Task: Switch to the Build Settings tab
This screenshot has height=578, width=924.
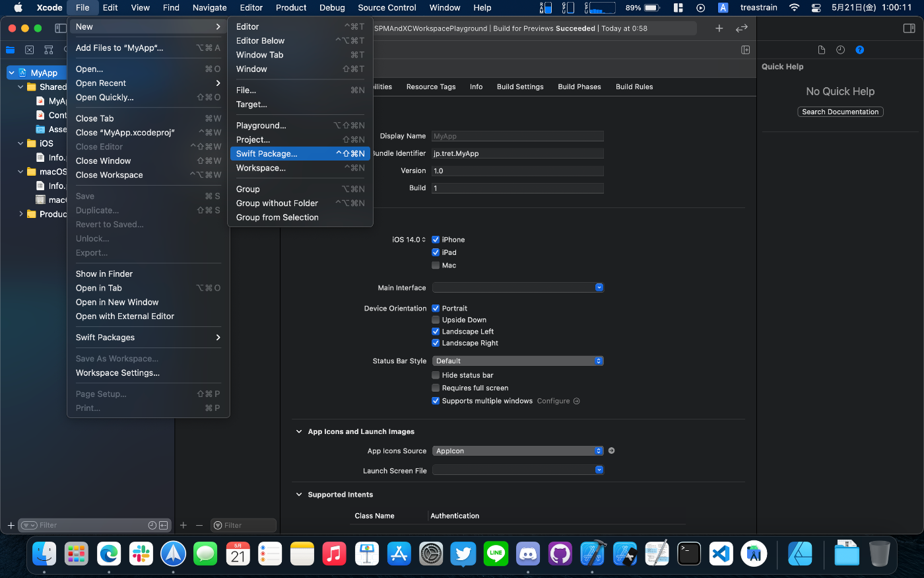Action: [520, 87]
